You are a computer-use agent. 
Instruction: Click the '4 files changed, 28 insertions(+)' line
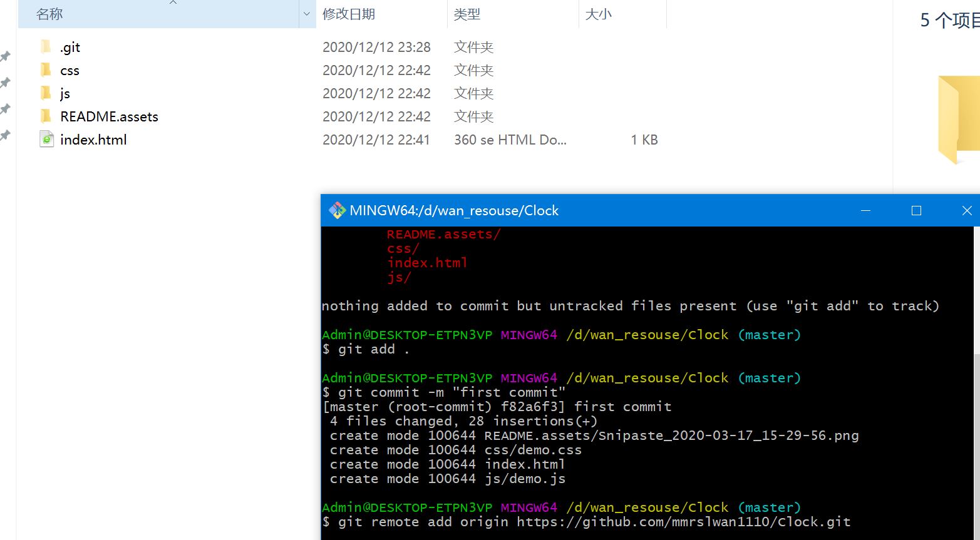(463, 421)
